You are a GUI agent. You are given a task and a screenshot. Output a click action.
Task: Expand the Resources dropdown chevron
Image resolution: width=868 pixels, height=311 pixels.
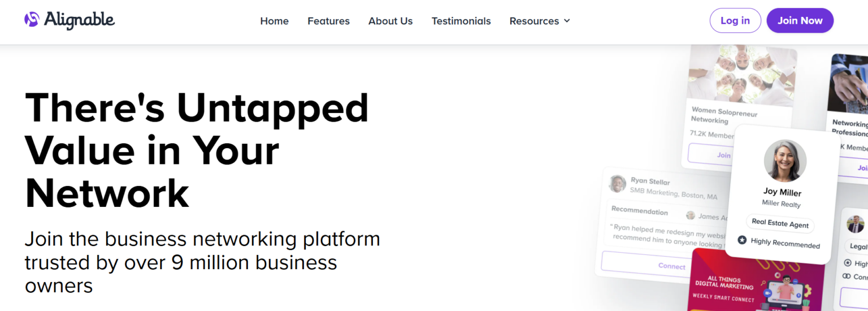[x=567, y=21]
